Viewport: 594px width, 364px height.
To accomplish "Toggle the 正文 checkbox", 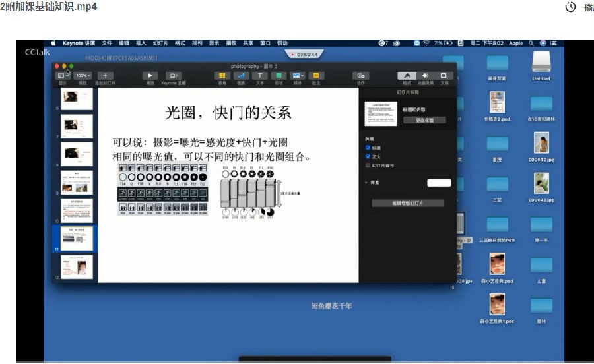I will tap(368, 156).
